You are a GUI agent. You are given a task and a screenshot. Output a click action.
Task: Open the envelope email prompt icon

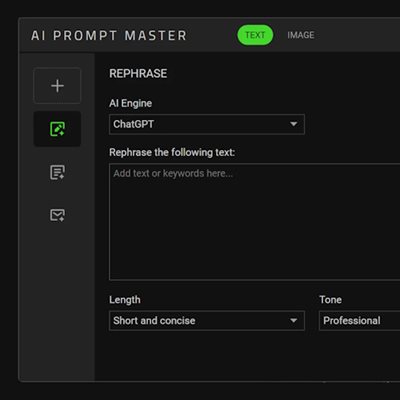pyautogui.click(x=57, y=215)
